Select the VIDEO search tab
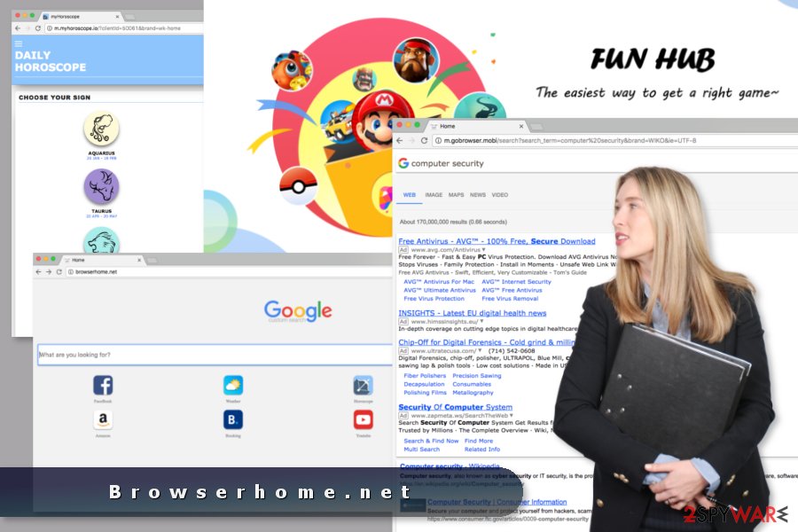798x532 pixels. [x=500, y=195]
